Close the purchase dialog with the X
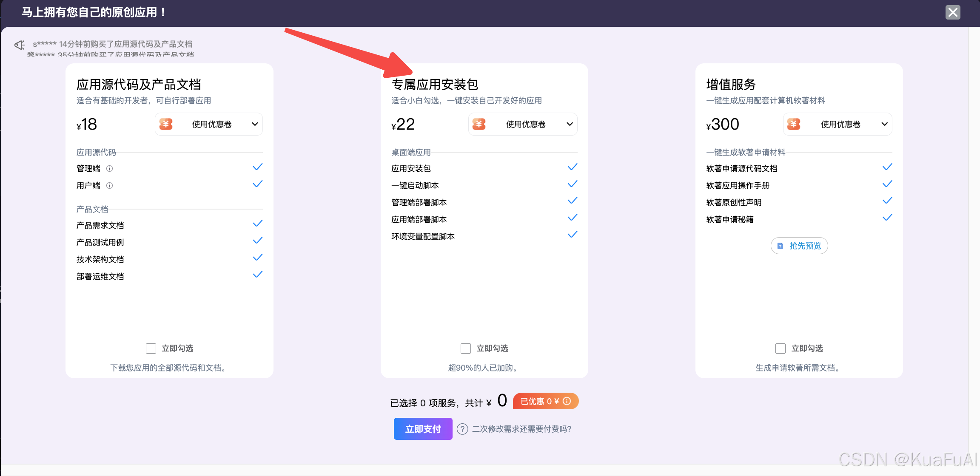Viewport: 980px width, 476px height. (x=953, y=12)
